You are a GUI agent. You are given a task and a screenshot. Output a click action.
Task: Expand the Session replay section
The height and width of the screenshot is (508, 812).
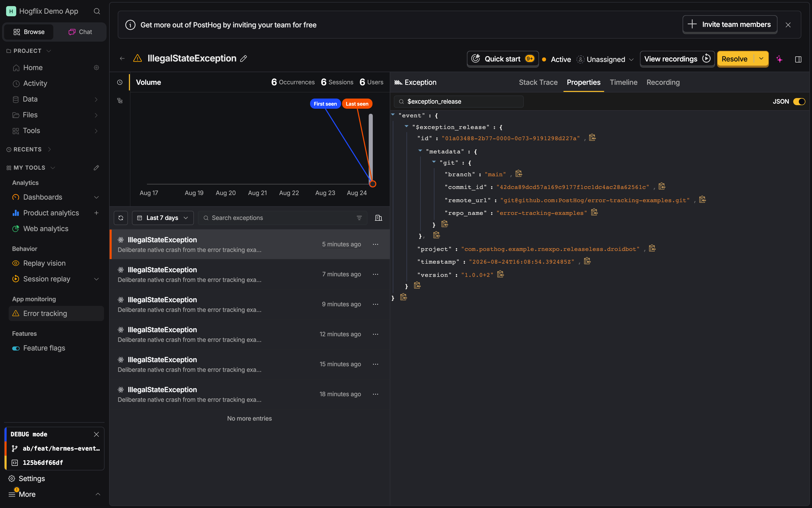pyautogui.click(x=96, y=279)
